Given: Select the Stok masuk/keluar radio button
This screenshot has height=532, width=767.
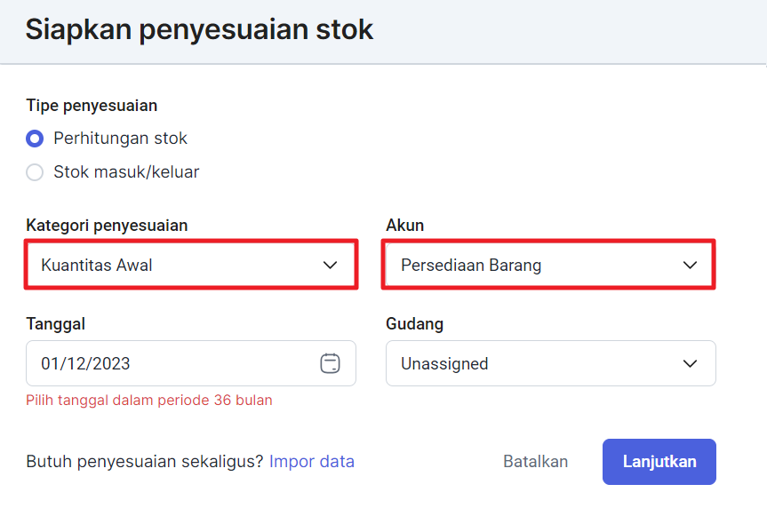Looking at the screenshot, I should [35, 172].
